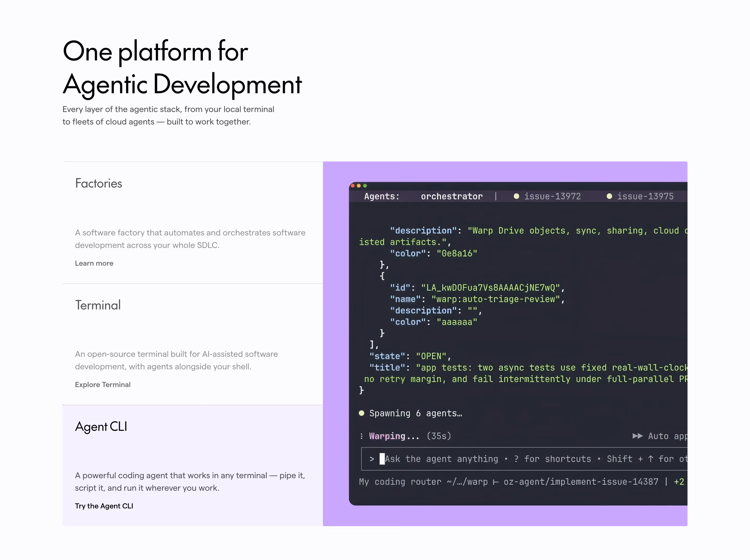Click the "LA_kwDOFua7Vs8AAAACjNE7wQ" id value
The image size is (750, 560).
(490, 288)
